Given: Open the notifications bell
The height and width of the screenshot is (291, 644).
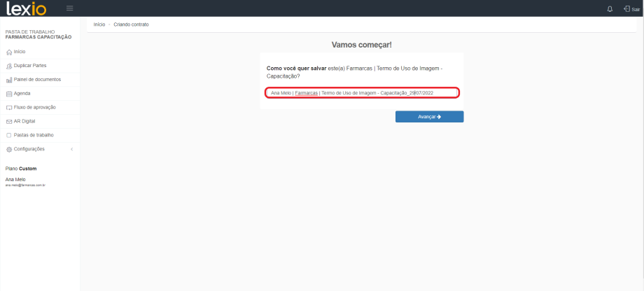Looking at the screenshot, I should (x=610, y=9).
